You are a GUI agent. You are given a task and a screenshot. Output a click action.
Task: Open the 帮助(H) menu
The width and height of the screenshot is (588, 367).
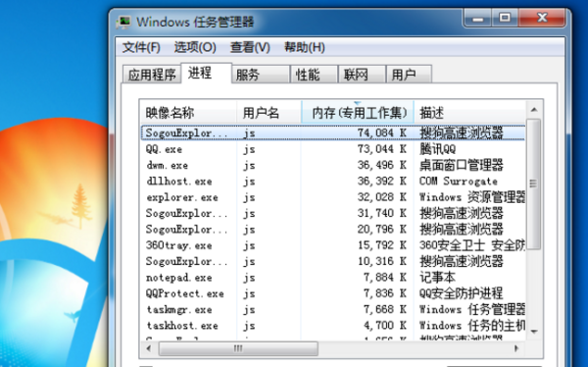305,47
